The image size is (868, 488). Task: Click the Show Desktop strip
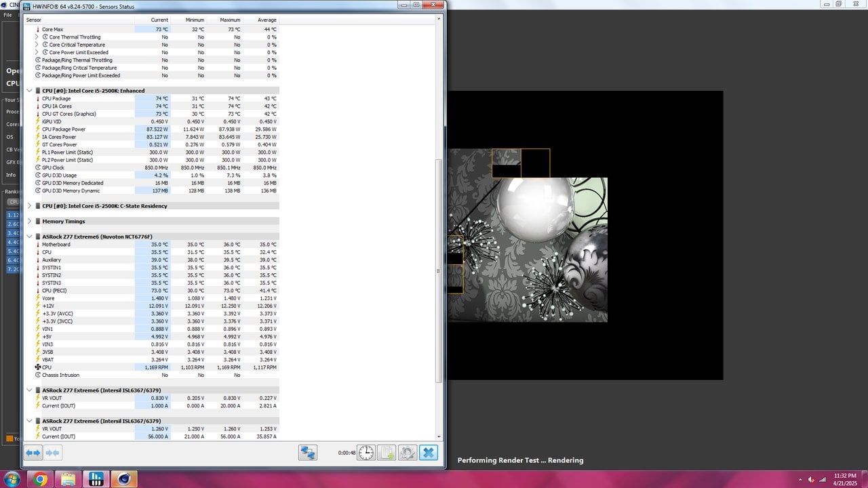[865, 480]
